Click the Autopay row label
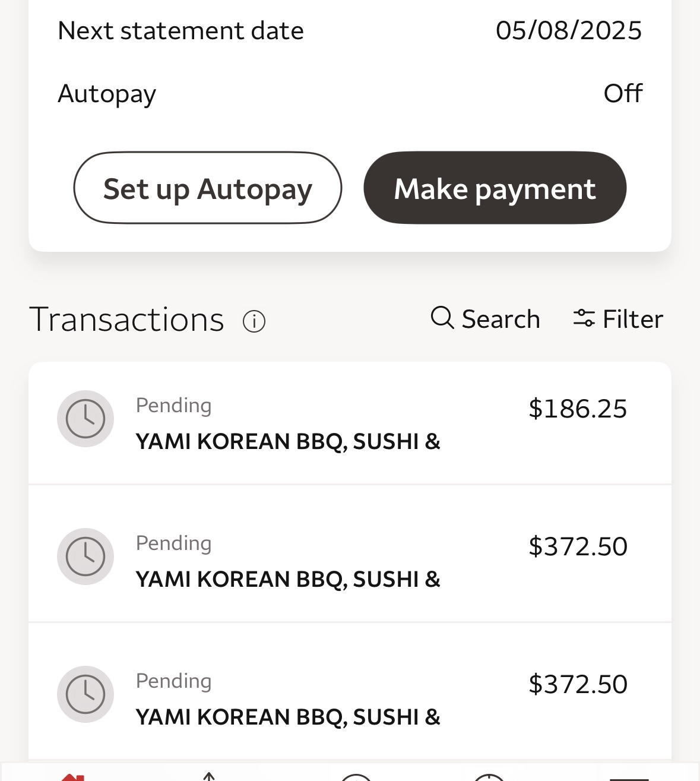 (x=107, y=94)
